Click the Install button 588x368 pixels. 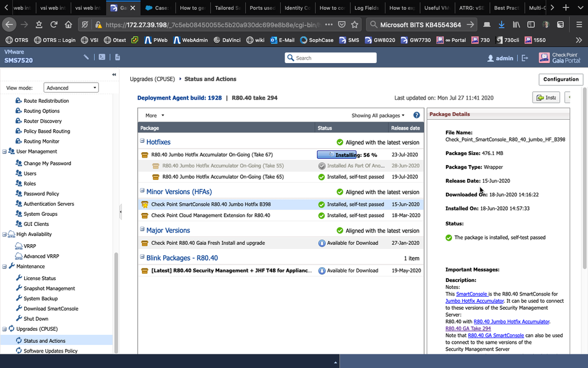(546, 97)
